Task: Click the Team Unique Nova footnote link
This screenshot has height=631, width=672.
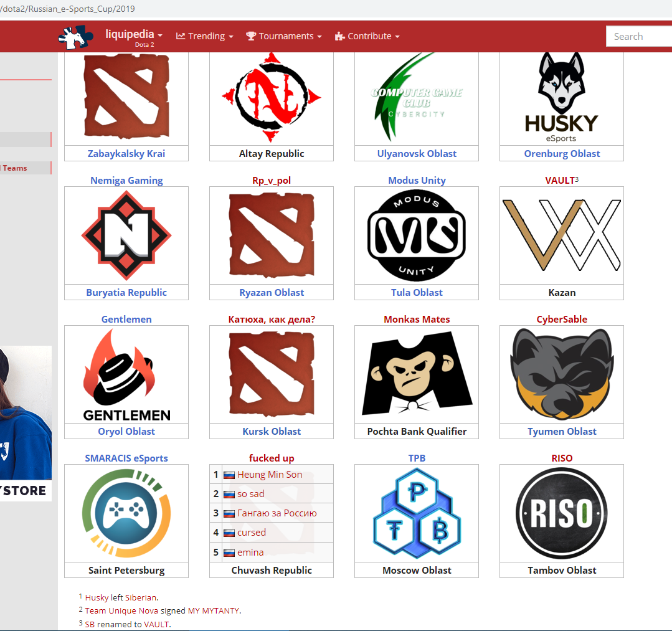Action: (x=121, y=610)
